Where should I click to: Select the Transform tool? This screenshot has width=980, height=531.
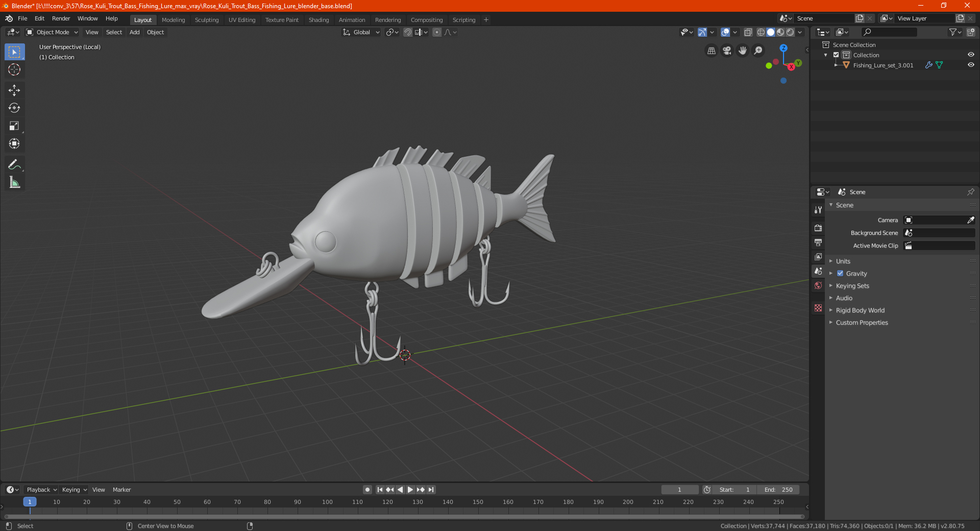(x=14, y=144)
